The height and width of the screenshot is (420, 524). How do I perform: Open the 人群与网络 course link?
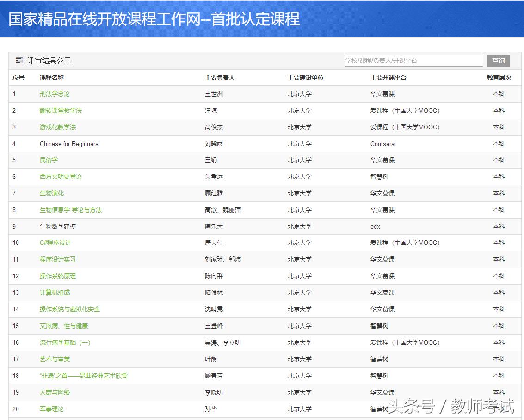point(54,392)
